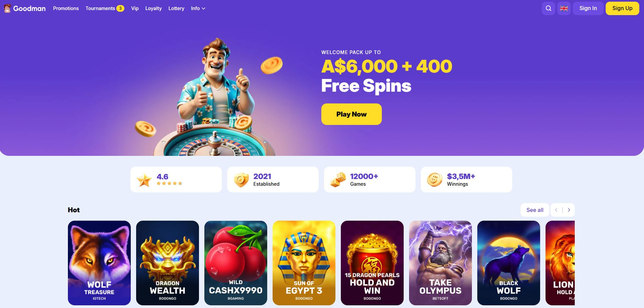Open the Wolf Treasure game thumbnail
This screenshot has height=308, width=644.
(99, 263)
